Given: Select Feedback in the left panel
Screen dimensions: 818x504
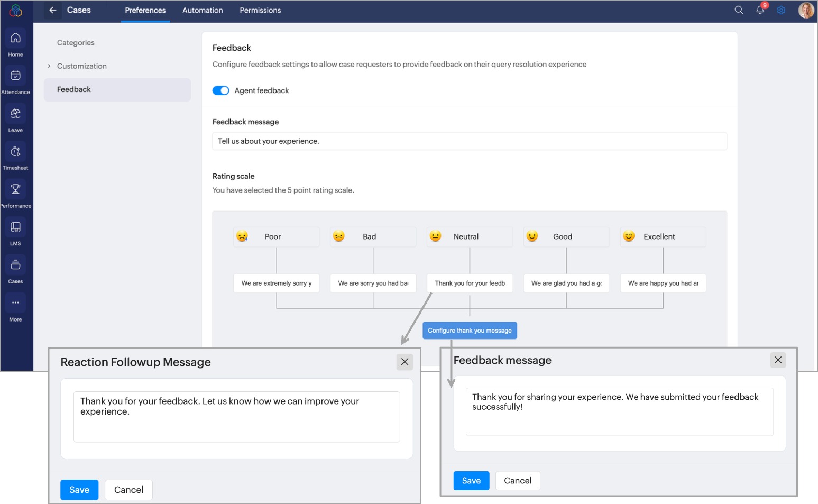Looking at the screenshot, I should pos(117,90).
